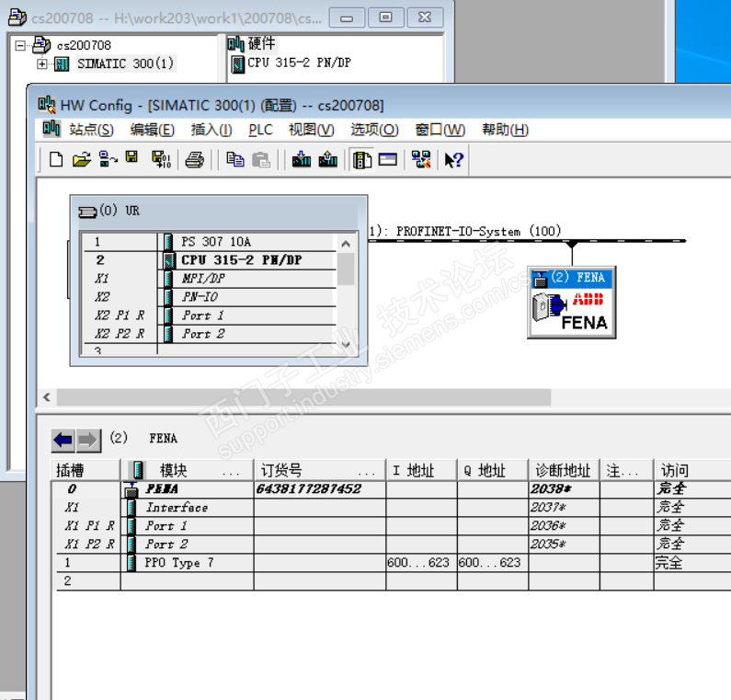Click the 订货号 column header
Image resolution: width=731 pixels, height=700 pixels.
click(320, 470)
